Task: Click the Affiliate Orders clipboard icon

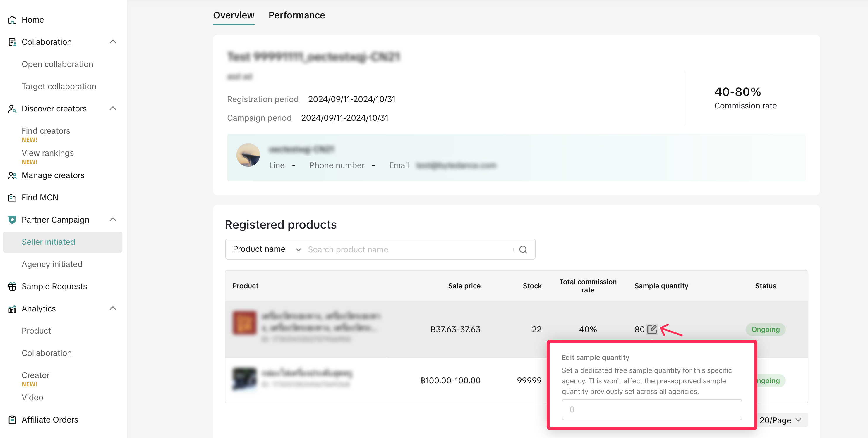Action: 12,420
